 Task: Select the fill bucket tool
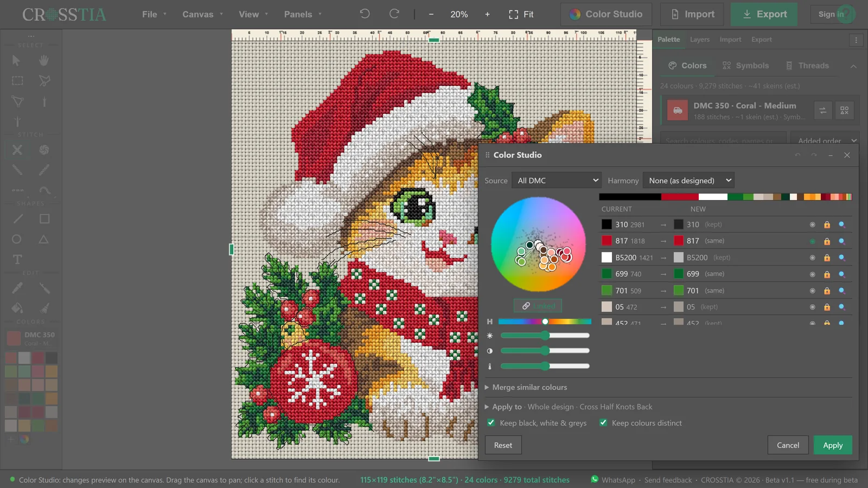click(17, 308)
